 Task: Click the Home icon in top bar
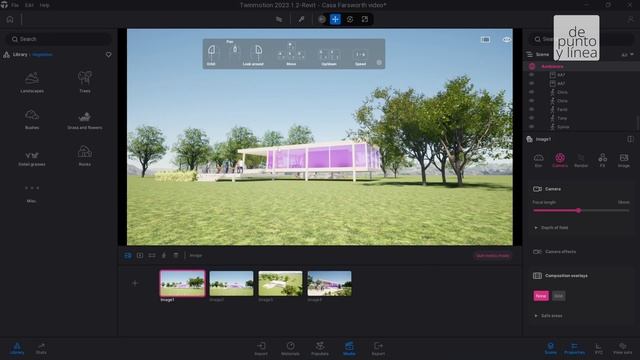pyautogui.click(x=10, y=19)
